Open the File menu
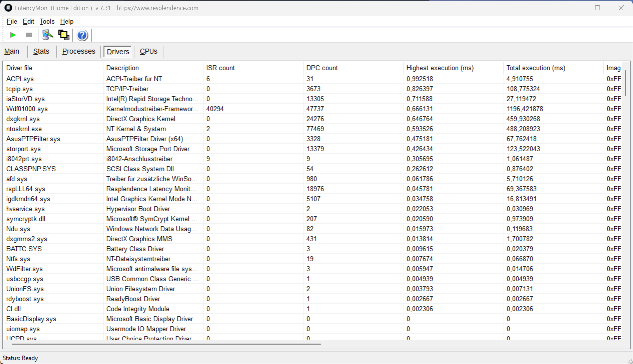Image resolution: width=633 pixels, height=364 pixels. click(12, 21)
